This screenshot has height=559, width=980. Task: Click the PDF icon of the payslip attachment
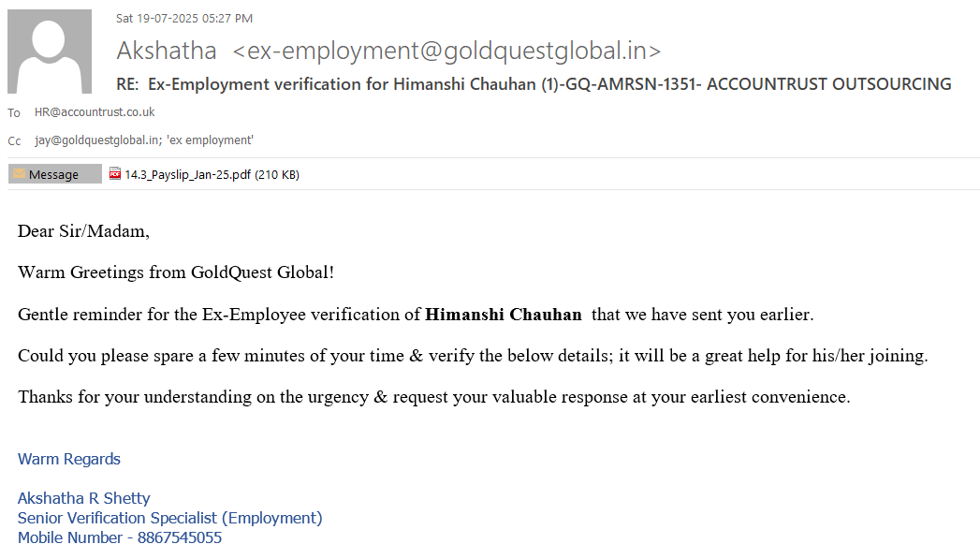(115, 174)
